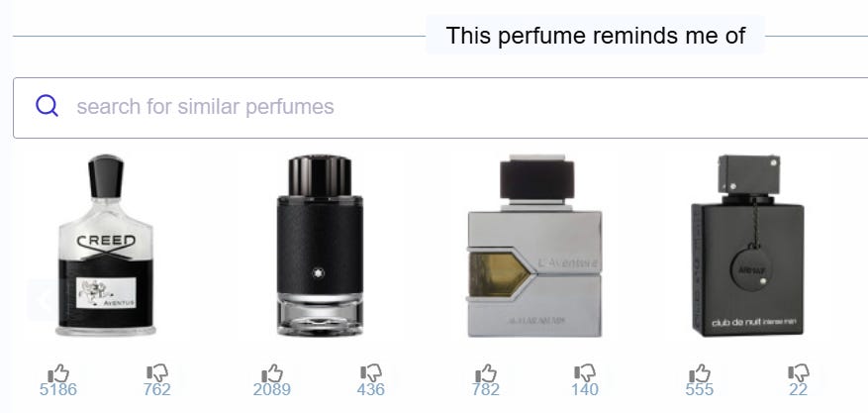Select the 436 downvote count
Screen dimensions: 868x413
[x=371, y=390]
